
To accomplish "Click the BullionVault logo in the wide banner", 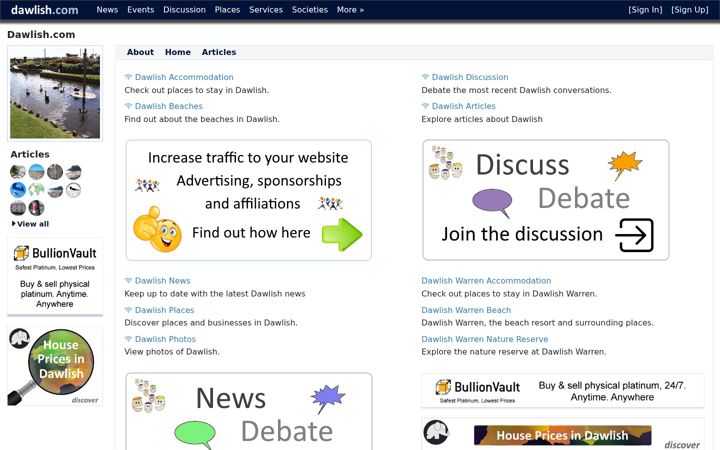I will point(478,387).
